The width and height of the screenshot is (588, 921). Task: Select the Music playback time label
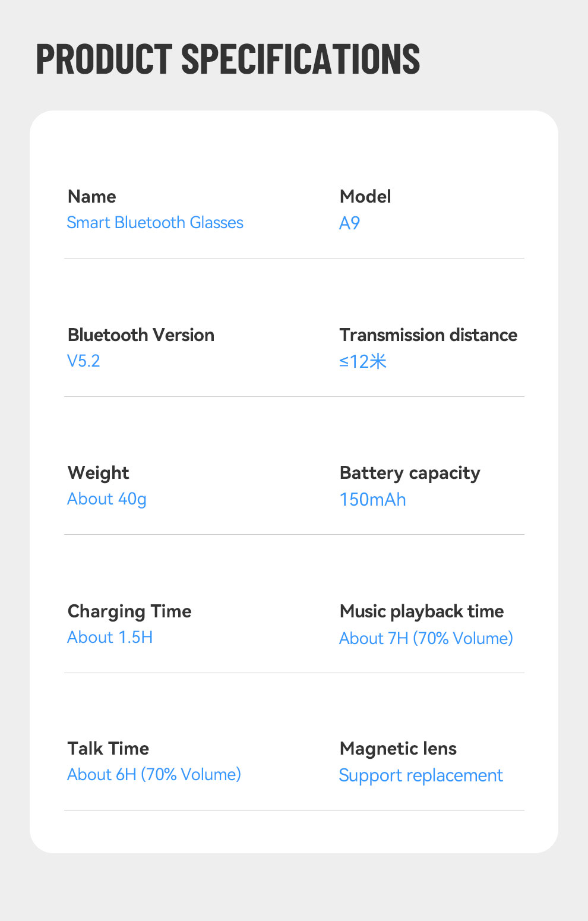422,611
